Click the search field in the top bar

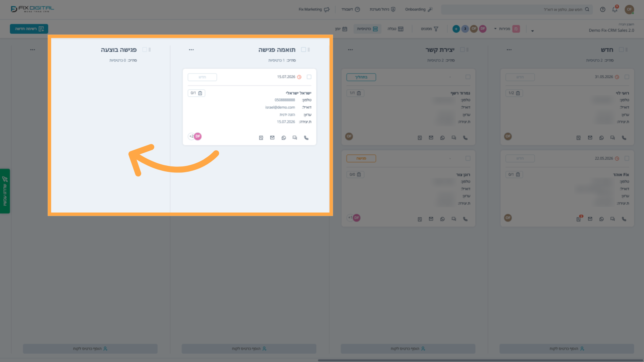[x=517, y=9]
